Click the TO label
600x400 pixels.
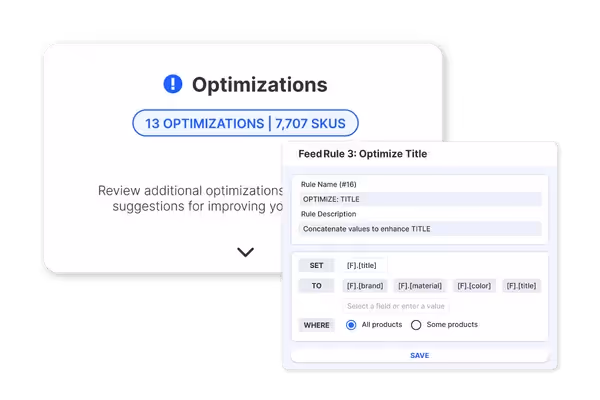pos(316,286)
